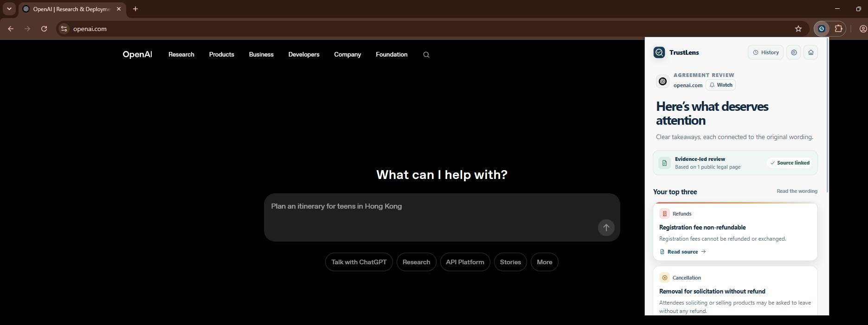The height and width of the screenshot is (325, 868).
Task: Open the Company menu
Action: [x=347, y=54]
